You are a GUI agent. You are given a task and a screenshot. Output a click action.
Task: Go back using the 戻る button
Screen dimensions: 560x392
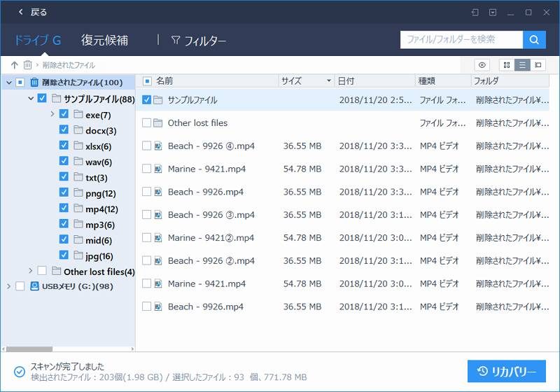coord(33,12)
